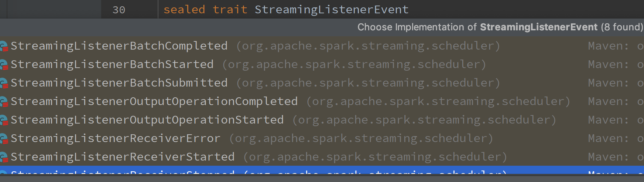Pick StreamingListenerOutputOperationCompleted entry
644x182 pixels.
(x=154, y=101)
